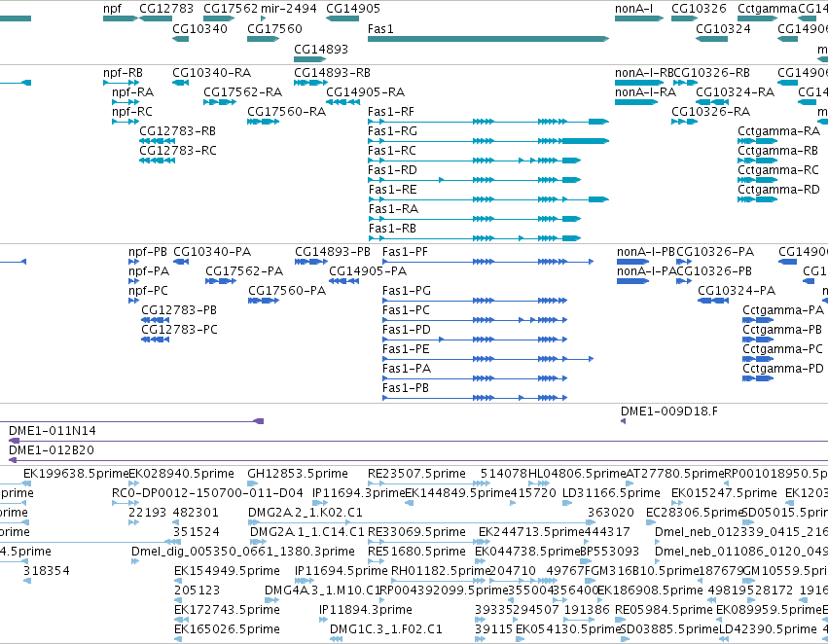This screenshot has height=644, width=828.
Task: Select the Cctgamma-RD transcript
Action: 758,199
